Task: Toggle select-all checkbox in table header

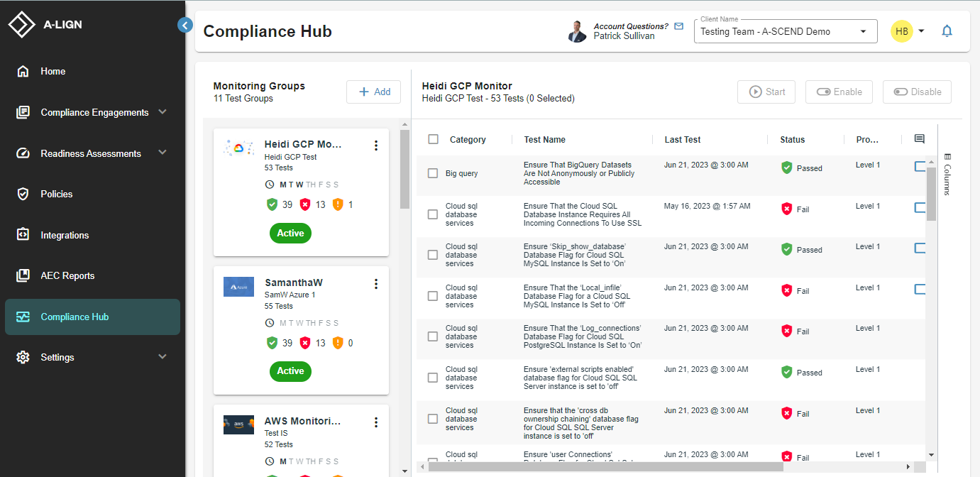Action: click(x=434, y=140)
